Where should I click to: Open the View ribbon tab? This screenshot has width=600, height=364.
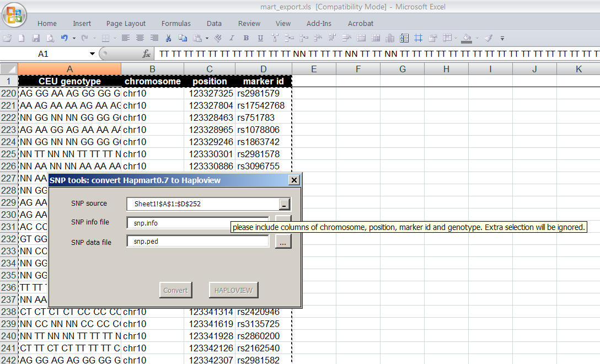pos(283,23)
